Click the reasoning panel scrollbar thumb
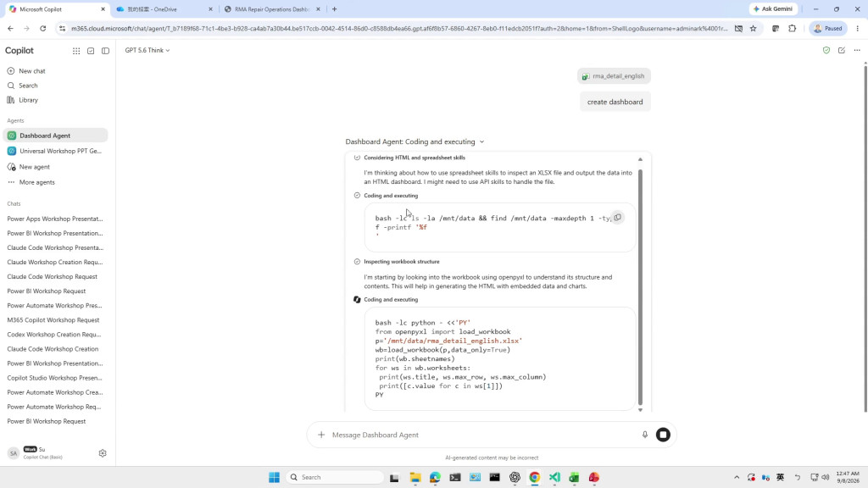The image size is (868, 488). coord(641,286)
